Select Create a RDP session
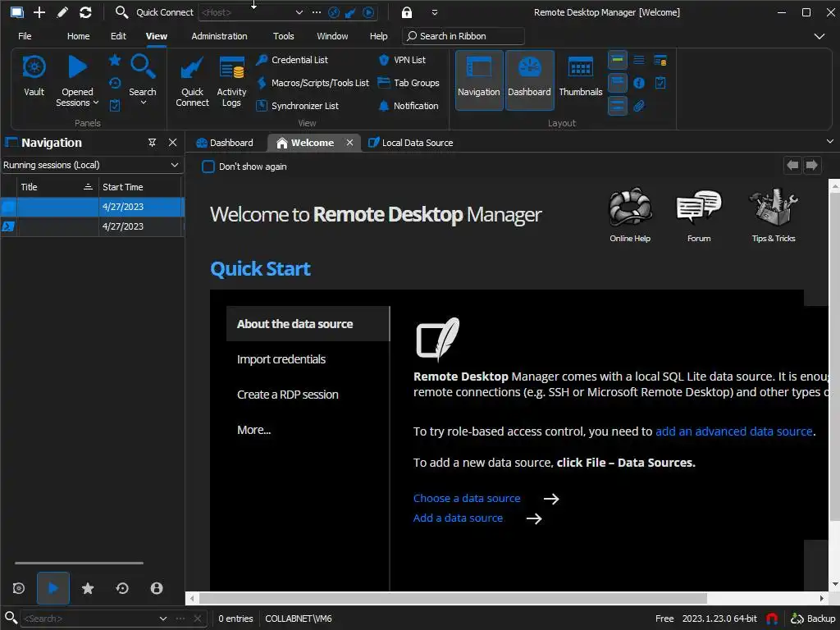This screenshot has height=630, width=840. (288, 395)
